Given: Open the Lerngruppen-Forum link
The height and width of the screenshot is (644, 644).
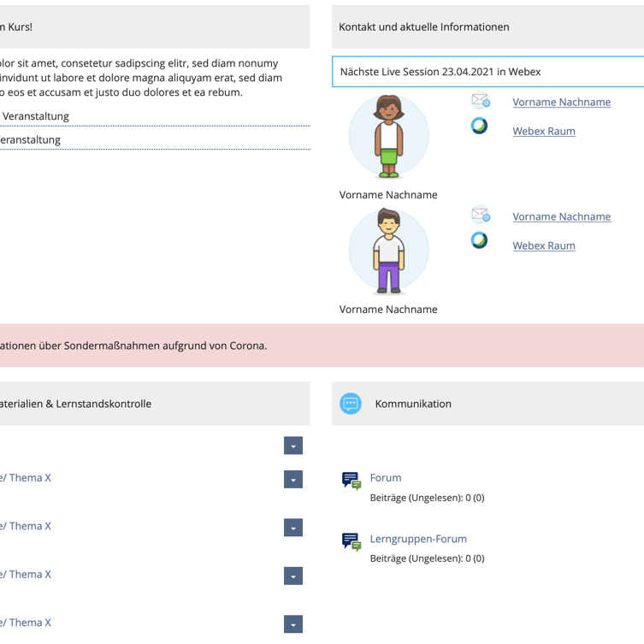Looking at the screenshot, I should tap(418, 539).
